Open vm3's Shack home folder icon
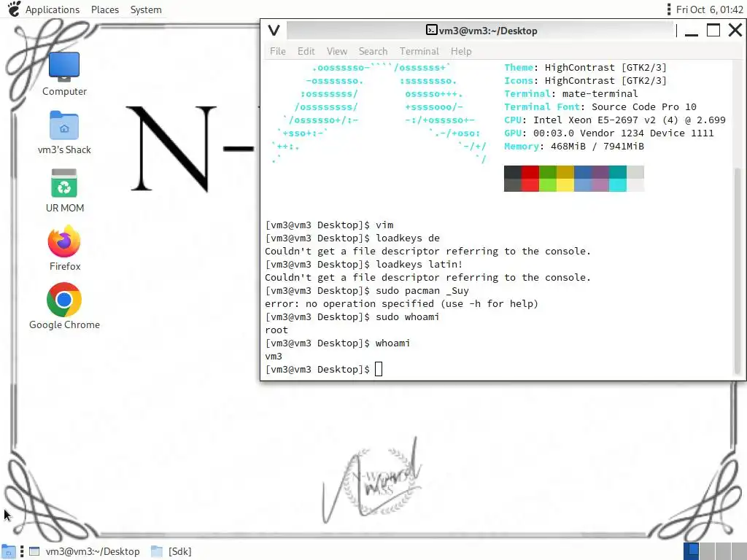Viewport: 747px width, 560px height. tap(64, 133)
